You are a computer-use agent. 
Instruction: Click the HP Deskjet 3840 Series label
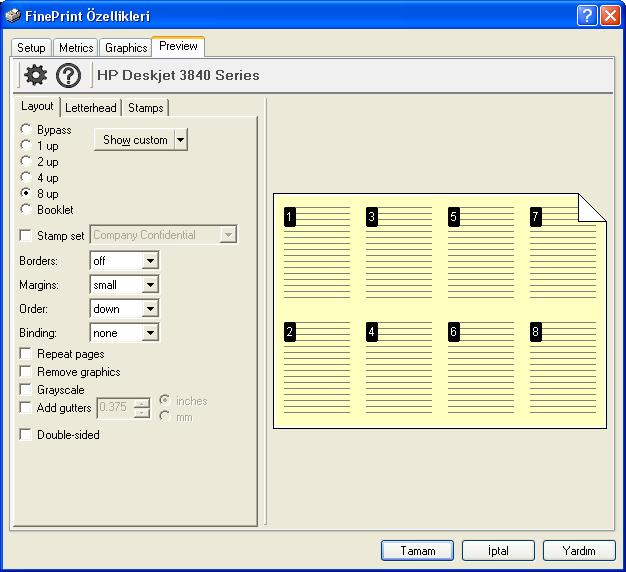(x=178, y=75)
